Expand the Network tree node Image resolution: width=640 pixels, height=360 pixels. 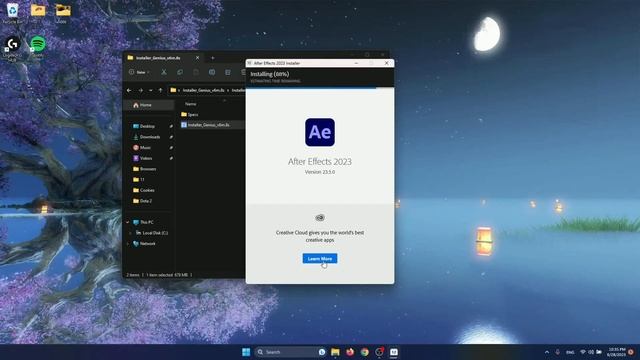click(128, 243)
